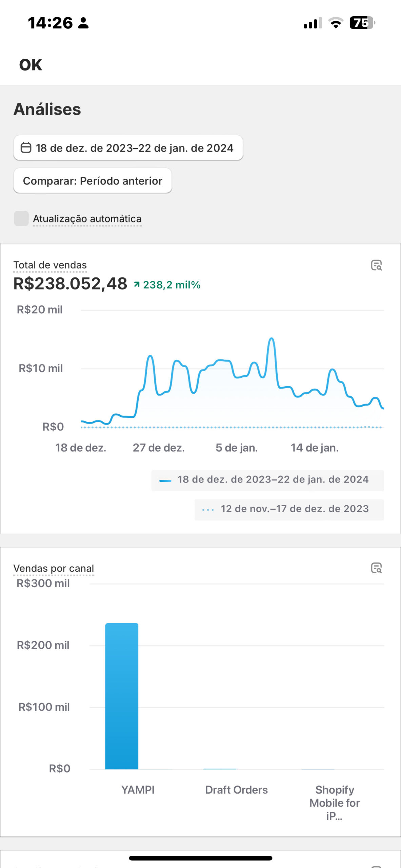
Task: Open report icon on Total de vendas card
Action: tap(376, 265)
